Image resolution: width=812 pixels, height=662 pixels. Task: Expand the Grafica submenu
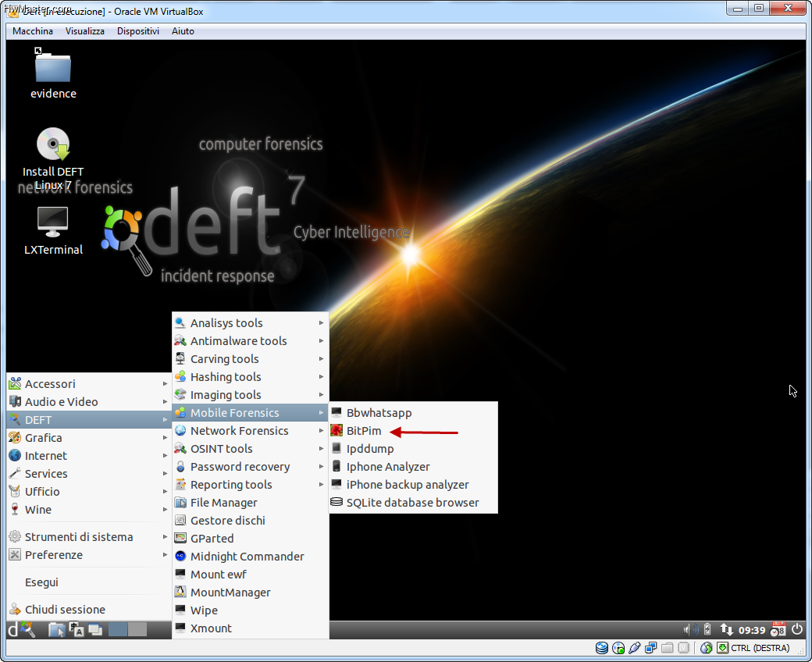tap(89, 438)
